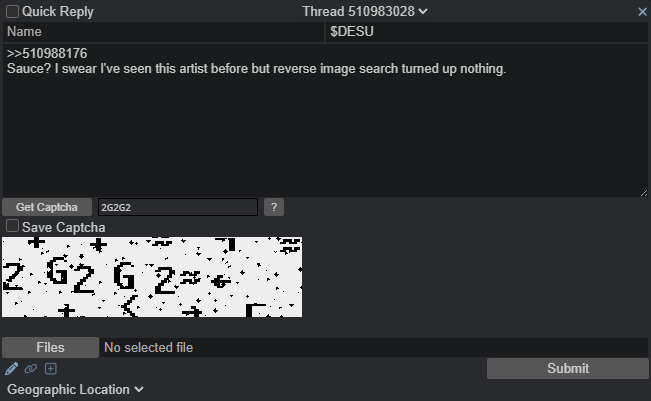Toggle the Quick Reply checkbox
This screenshot has width=651, height=401.
click(12, 12)
